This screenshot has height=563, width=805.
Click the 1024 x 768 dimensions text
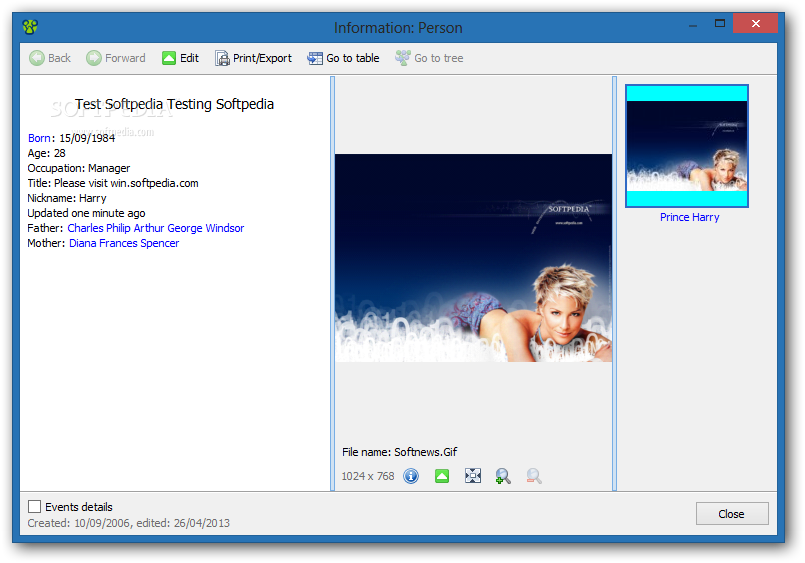pos(368,476)
